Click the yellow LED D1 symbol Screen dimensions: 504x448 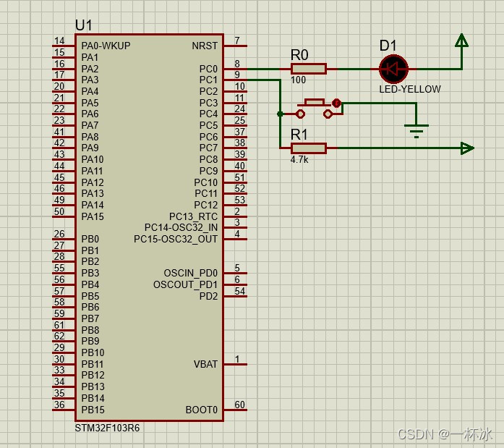(x=394, y=69)
